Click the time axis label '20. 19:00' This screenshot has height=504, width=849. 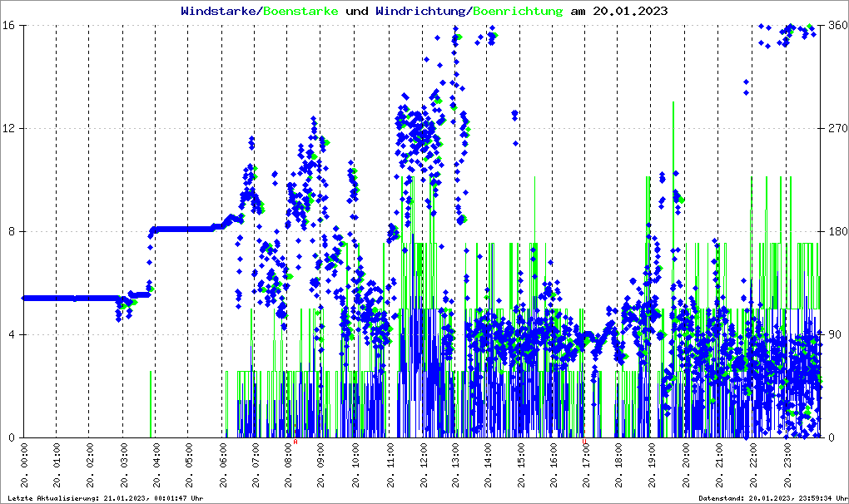coord(652,465)
